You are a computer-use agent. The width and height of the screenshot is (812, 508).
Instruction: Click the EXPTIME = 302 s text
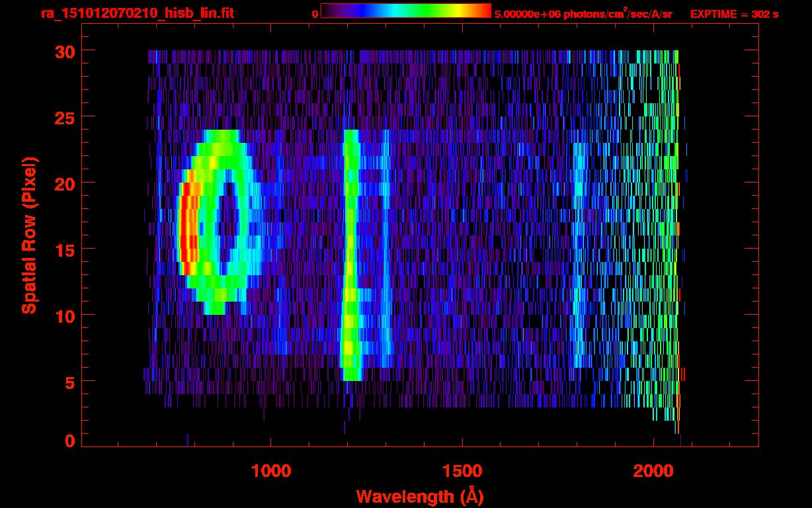pos(734,13)
